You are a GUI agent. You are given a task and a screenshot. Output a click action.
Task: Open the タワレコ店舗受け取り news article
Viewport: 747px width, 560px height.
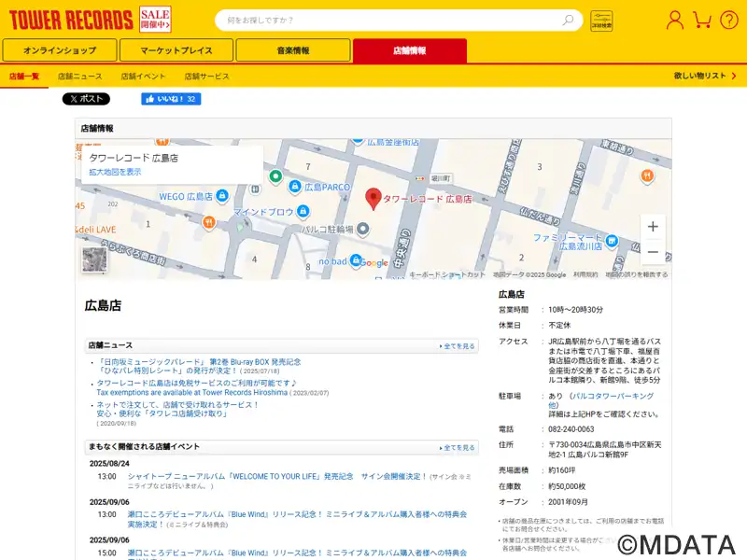pyautogui.click(x=177, y=409)
